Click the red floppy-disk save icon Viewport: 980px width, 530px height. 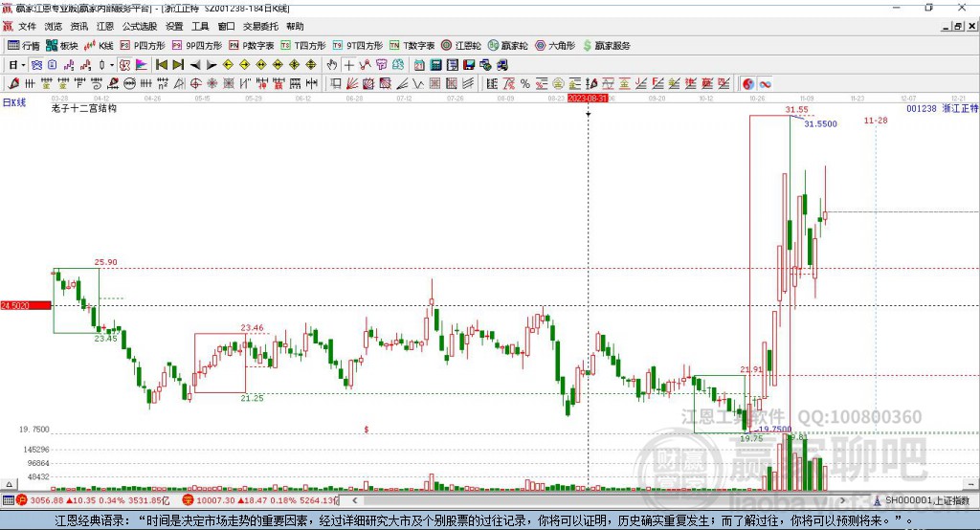click(469, 65)
